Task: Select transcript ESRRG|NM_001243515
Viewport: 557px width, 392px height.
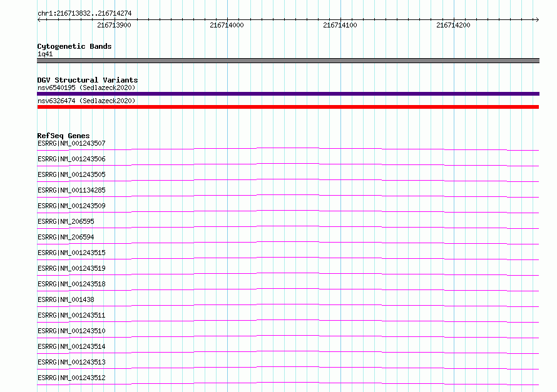Action: [71, 253]
